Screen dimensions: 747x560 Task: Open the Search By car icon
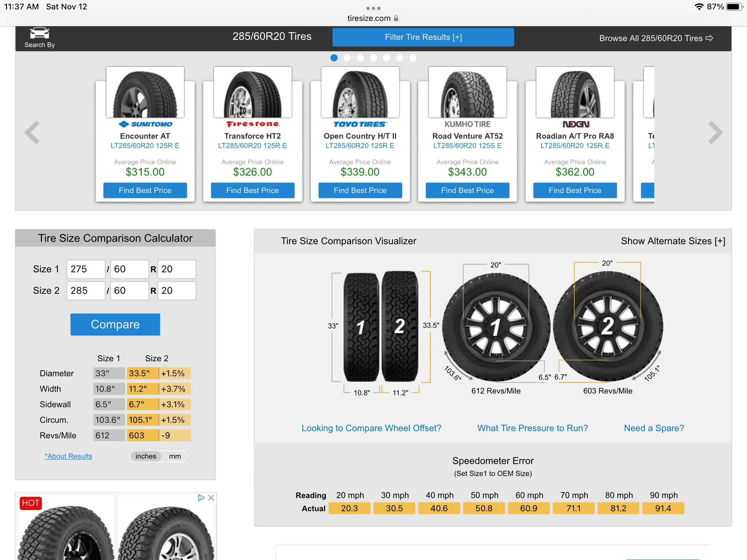point(40,33)
